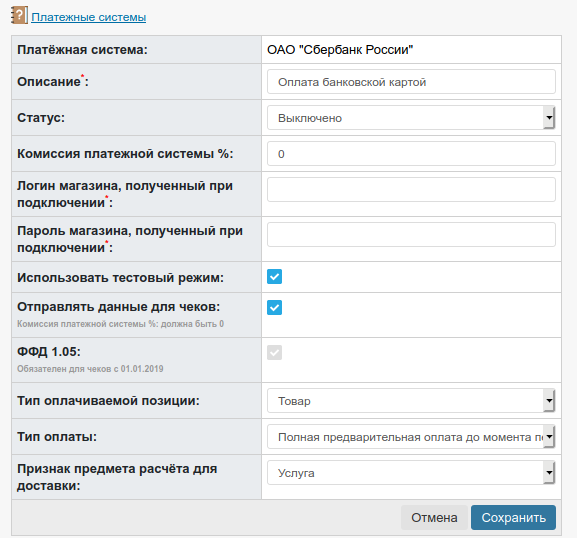The width and height of the screenshot is (577, 538).
Task: Click the Отмена button
Action: pos(434,517)
